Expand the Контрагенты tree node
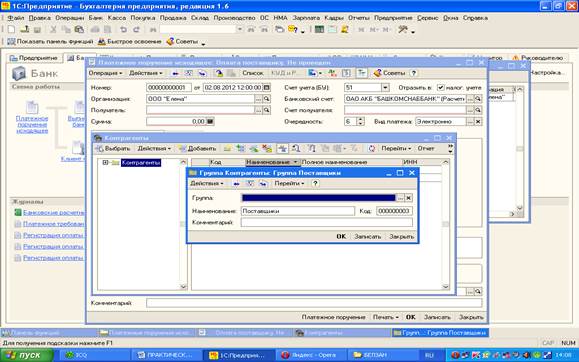The width and height of the screenshot is (579, 362). click(105, 163)
